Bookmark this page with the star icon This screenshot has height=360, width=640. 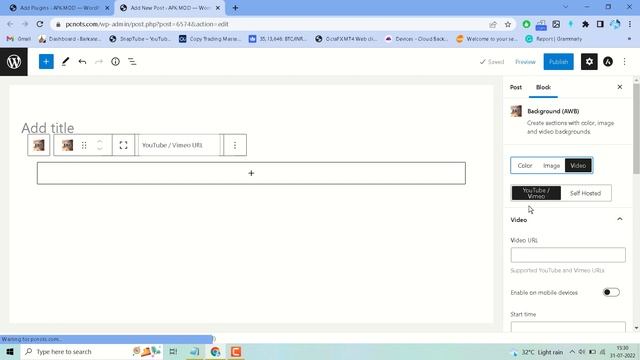click(x=508, y=24)
